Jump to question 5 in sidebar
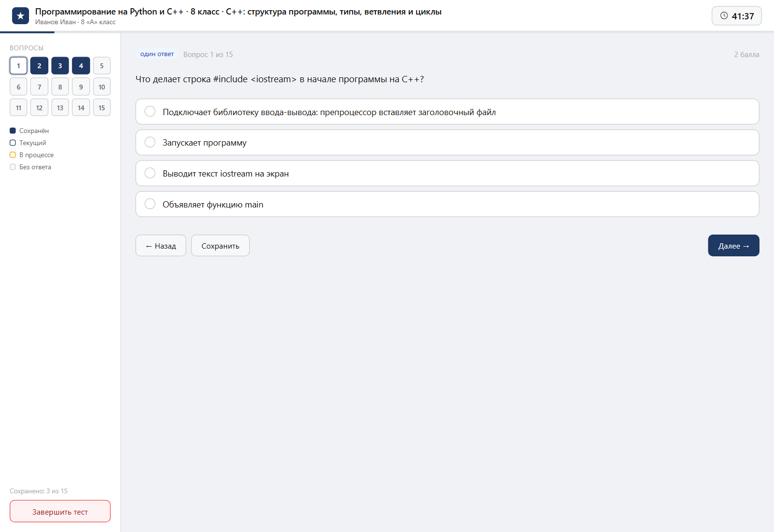Image resolution: width=774 pixels, height=532 pixels. (102, 66)
